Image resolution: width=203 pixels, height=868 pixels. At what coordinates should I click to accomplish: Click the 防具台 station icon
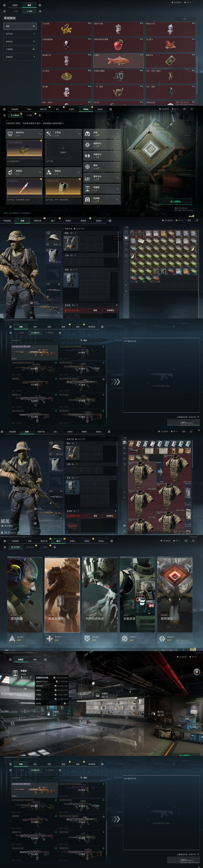coord(49,172)
